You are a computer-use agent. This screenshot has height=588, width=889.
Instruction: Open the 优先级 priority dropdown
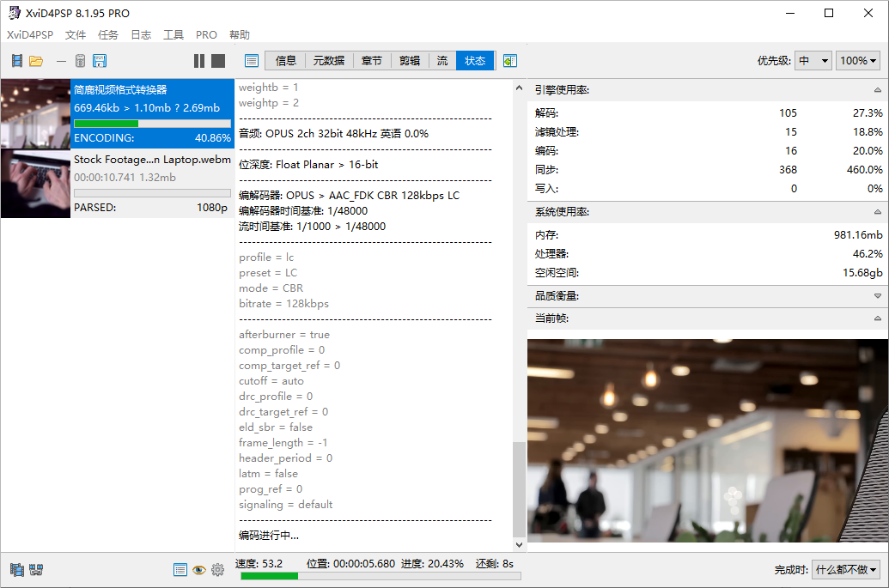pyautogui.click(x=813, y=61)
